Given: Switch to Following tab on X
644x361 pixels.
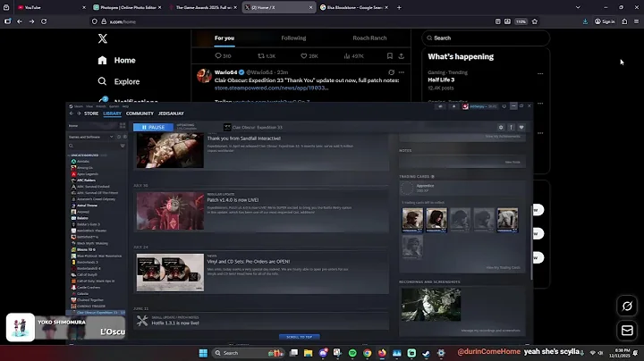Looking at the screenshot, I should (x=293, y=38).
